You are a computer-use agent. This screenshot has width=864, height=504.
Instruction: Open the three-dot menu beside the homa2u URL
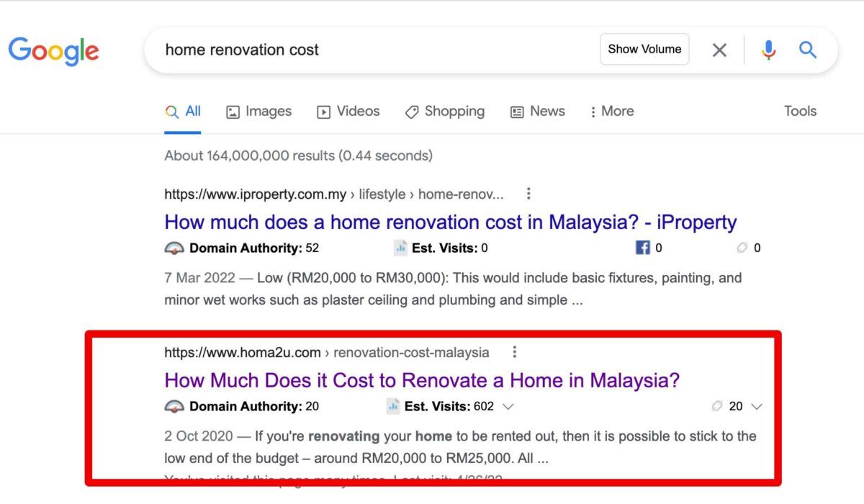pos(514,352)
